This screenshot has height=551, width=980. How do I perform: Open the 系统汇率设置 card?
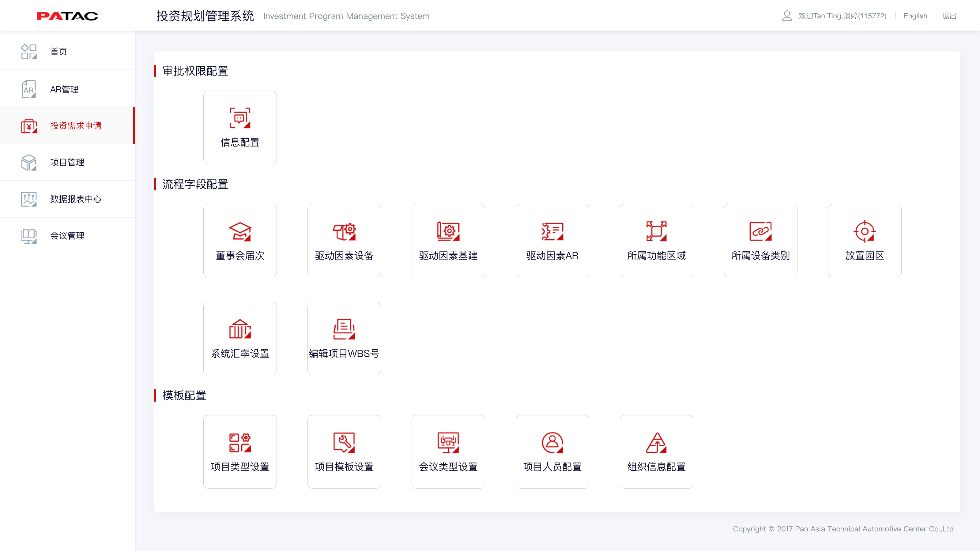pyautogui.click(x=240, y=338)
